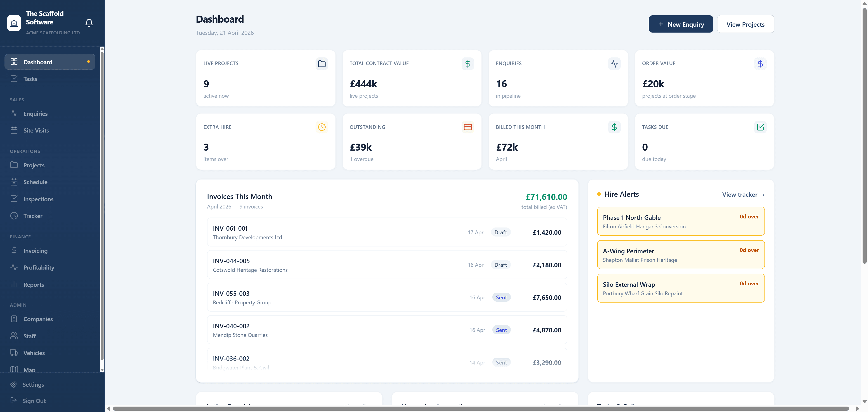Open Site Visits in sidebar
Image resolution: width=868 pixels, height=412 pixels.
point(50,130)
